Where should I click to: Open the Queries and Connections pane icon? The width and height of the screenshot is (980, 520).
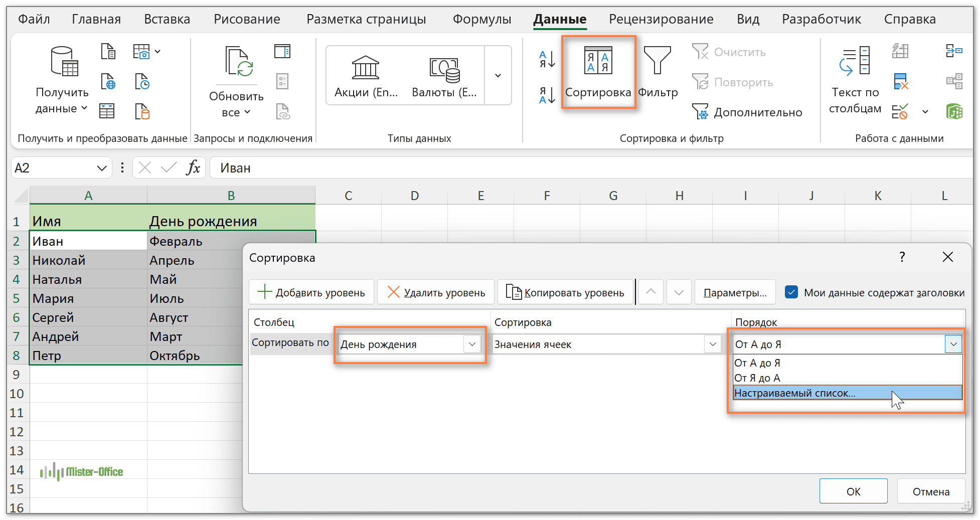(x=282, y=51)
